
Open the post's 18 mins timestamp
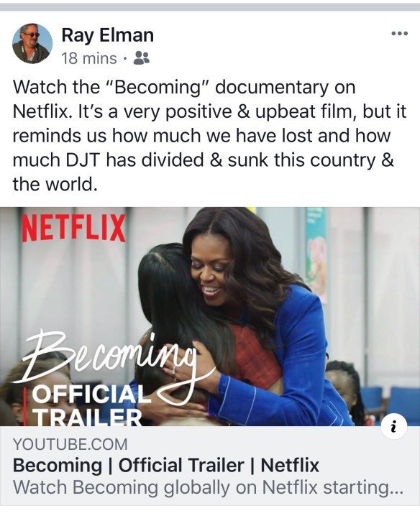click(89, 59)
